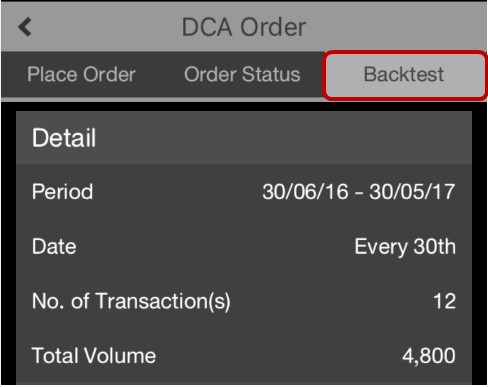Click the period value 30/06/16 - 30/05/17

pyautogui.click(x=359, y=192)
